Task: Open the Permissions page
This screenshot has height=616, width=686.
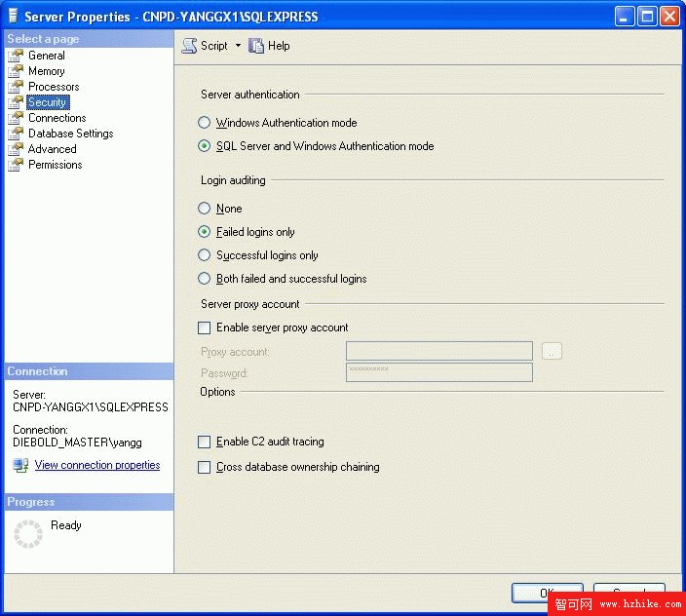Action: [x=56, y=165]
